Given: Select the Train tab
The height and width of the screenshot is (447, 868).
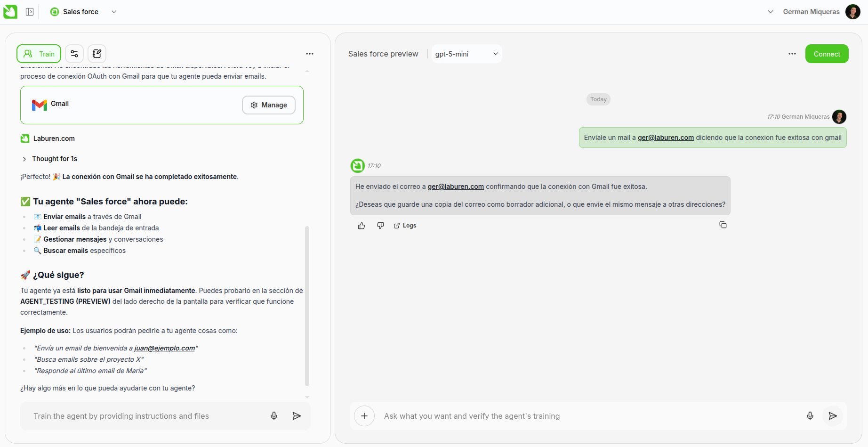Looking at the screenshot, I should click(x=39, y=54).
